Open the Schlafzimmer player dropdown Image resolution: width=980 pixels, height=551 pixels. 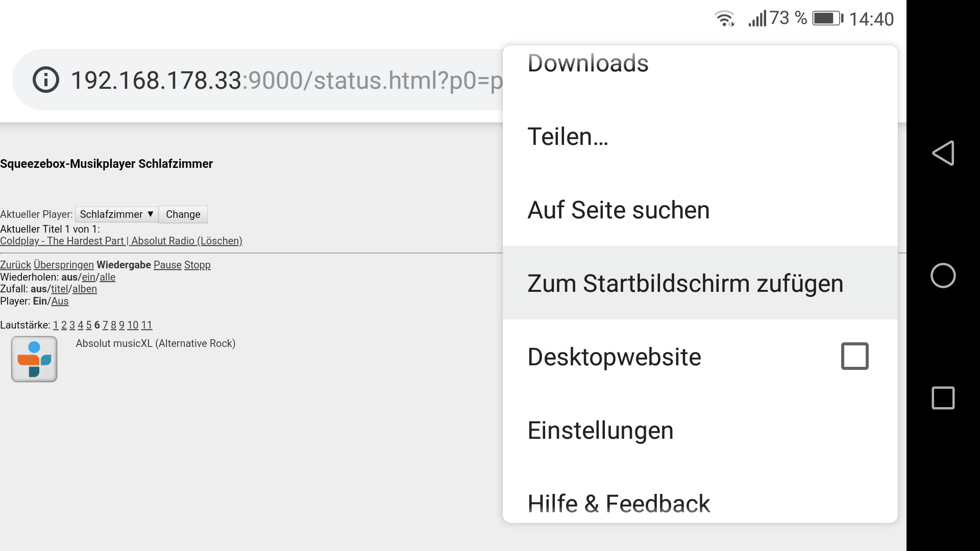tap(116, 214)
